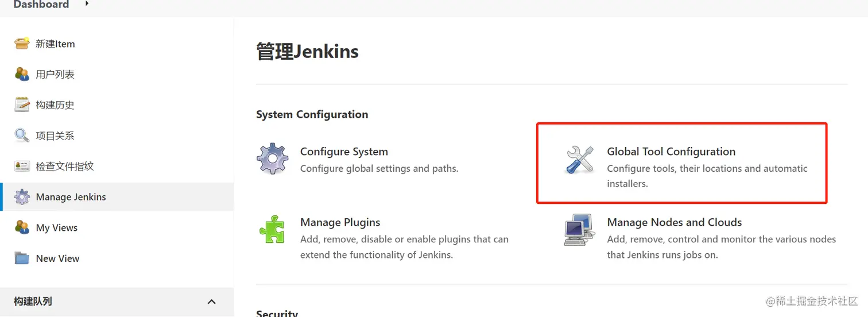Click the Security section heading
This screenshot has height=317, width=868.
pos(277,313)
